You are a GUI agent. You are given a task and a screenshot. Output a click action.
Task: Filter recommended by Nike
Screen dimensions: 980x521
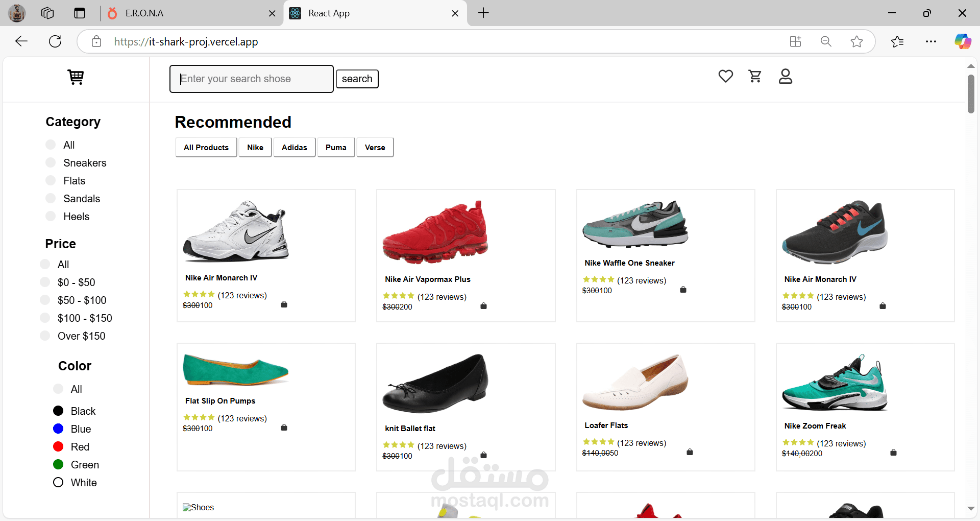click(255, 147)
